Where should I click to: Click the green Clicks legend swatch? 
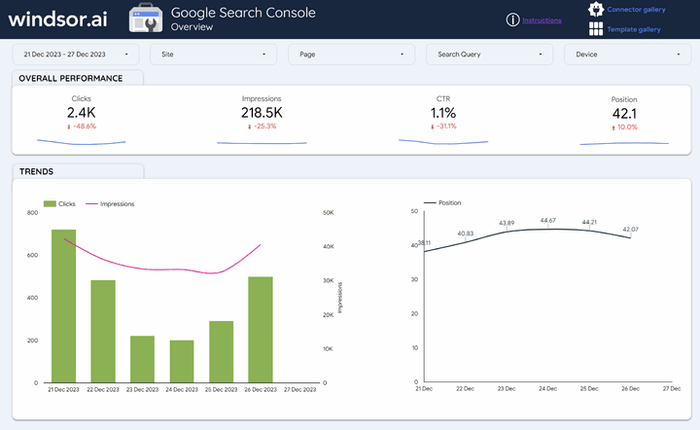[50, 204]
